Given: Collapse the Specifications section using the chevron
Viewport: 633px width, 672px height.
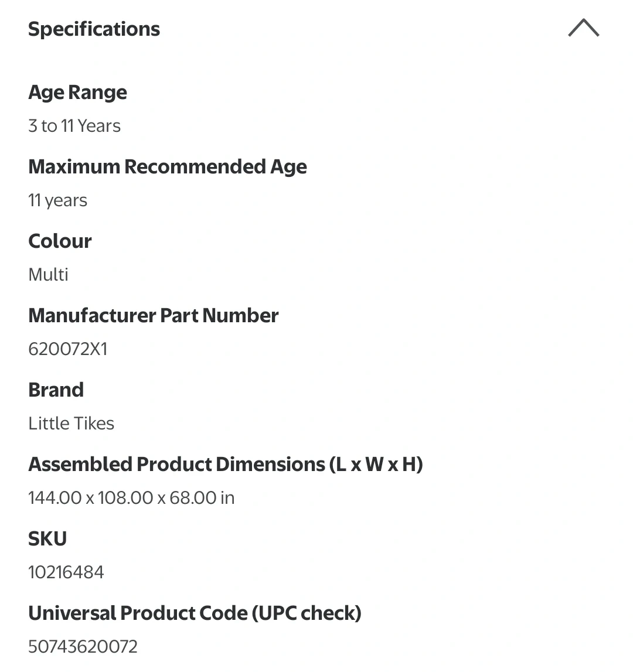Looking at the screenshot, I should coord(583,28).
